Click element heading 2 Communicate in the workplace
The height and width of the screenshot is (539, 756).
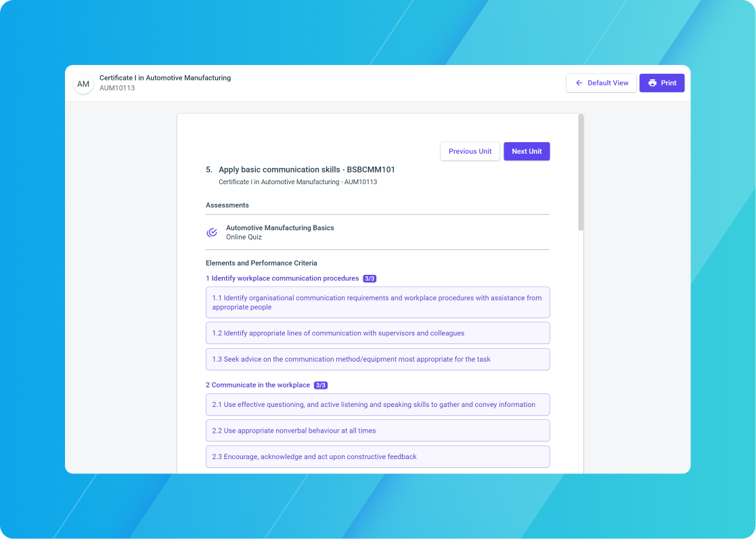(x=257, y=385)
